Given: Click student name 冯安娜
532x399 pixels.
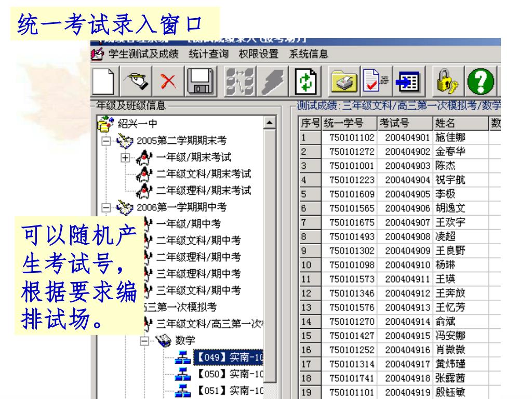Looking at the screenshot, I should point(450,336).
